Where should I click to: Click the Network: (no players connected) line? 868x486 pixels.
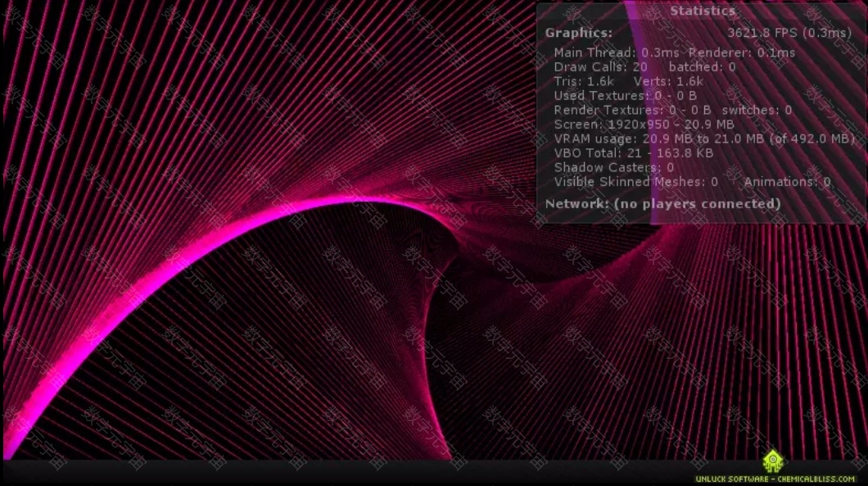662,204
